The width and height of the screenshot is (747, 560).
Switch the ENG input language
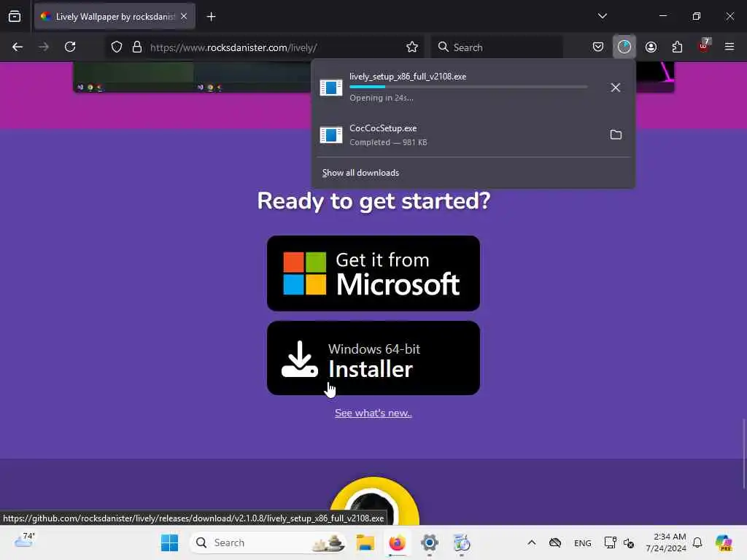pos(583,542)
